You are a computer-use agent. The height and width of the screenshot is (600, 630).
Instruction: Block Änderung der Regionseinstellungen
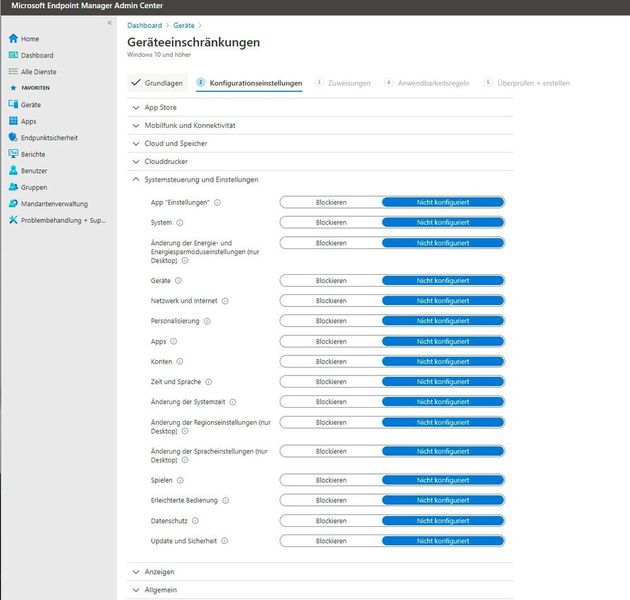click(331, 422)
